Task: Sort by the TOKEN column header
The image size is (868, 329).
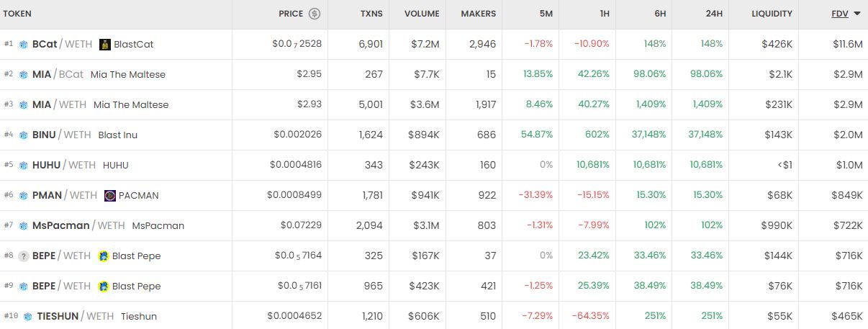Action: point(17,14)
